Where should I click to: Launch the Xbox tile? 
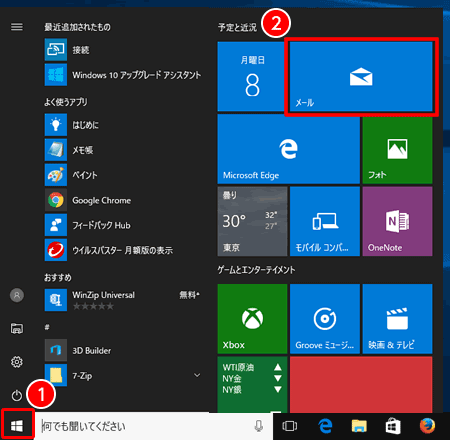pyautogui.click(x=252, y=319)
